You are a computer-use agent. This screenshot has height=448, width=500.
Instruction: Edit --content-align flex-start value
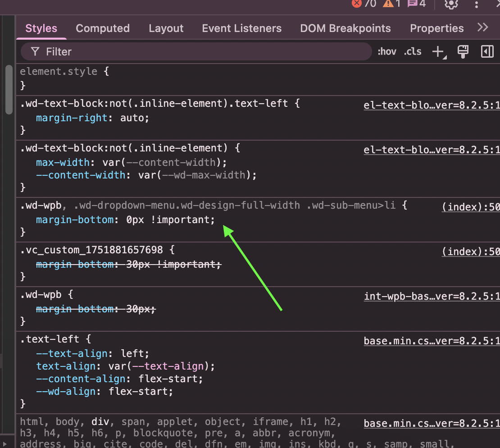pyautogui.click(x=168, y=379)
